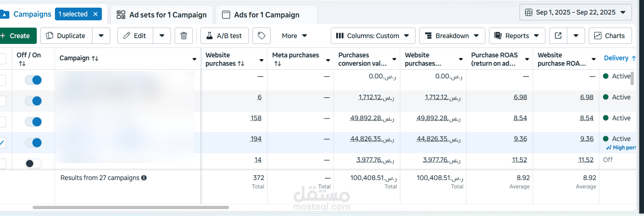
Task: Sort by Off / On arrows icon
Action: [x=22, y=64]
